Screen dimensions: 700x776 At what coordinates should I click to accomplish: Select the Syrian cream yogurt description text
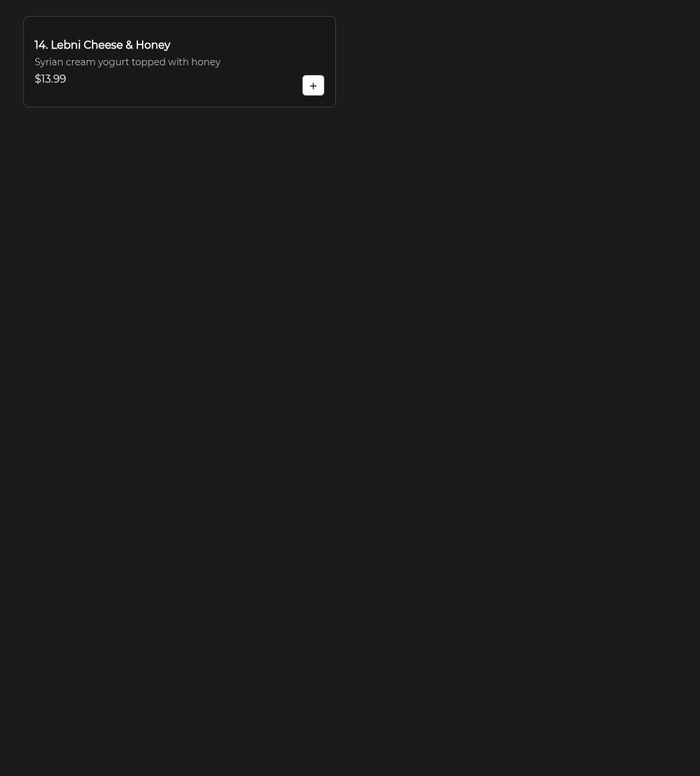click(x=127, y=62)
